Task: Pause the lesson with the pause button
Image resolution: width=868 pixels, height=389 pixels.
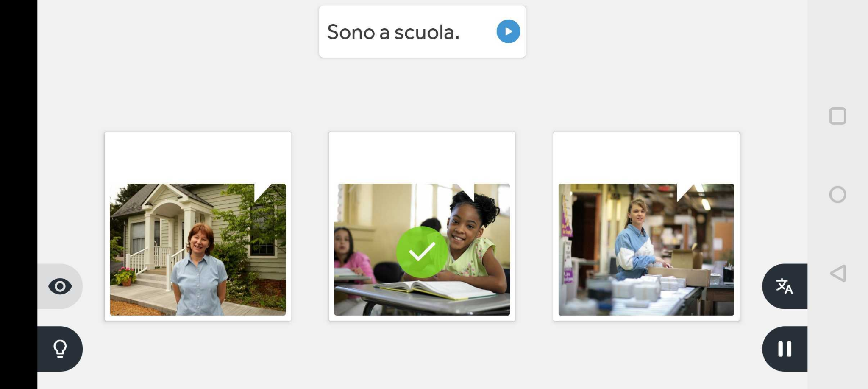Action: [785, 349]
